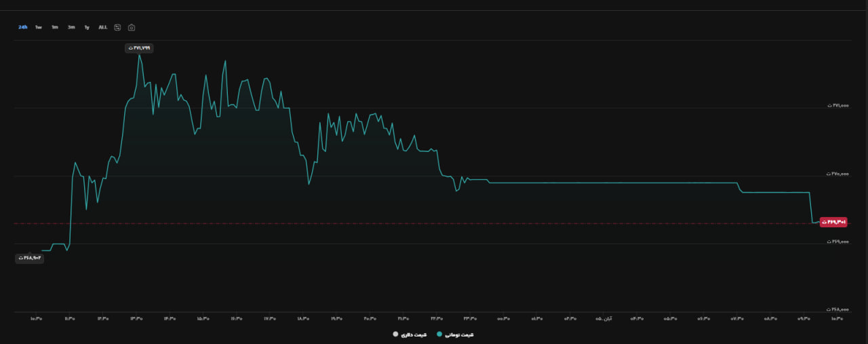
Task: Select the 3m time range
Action: click(x=71, y=27)
